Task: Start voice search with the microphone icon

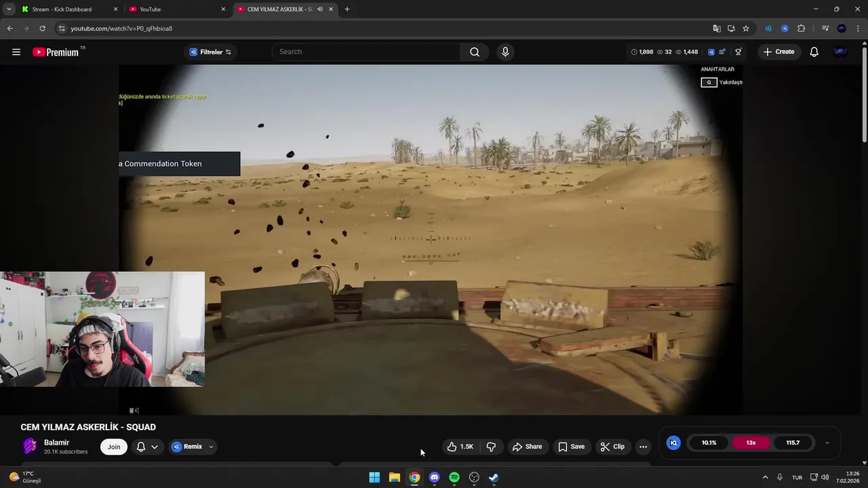Action: [x=505, y=52]
